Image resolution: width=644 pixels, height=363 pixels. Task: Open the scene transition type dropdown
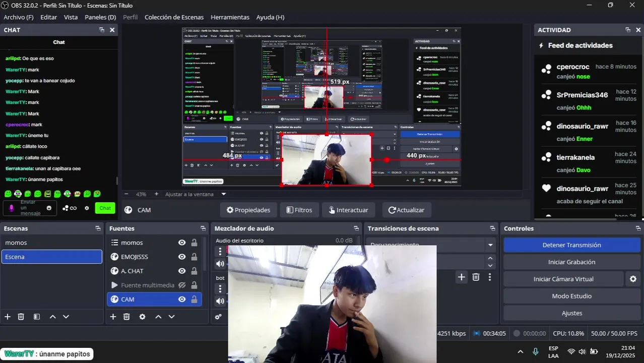(x=490, y=245)
